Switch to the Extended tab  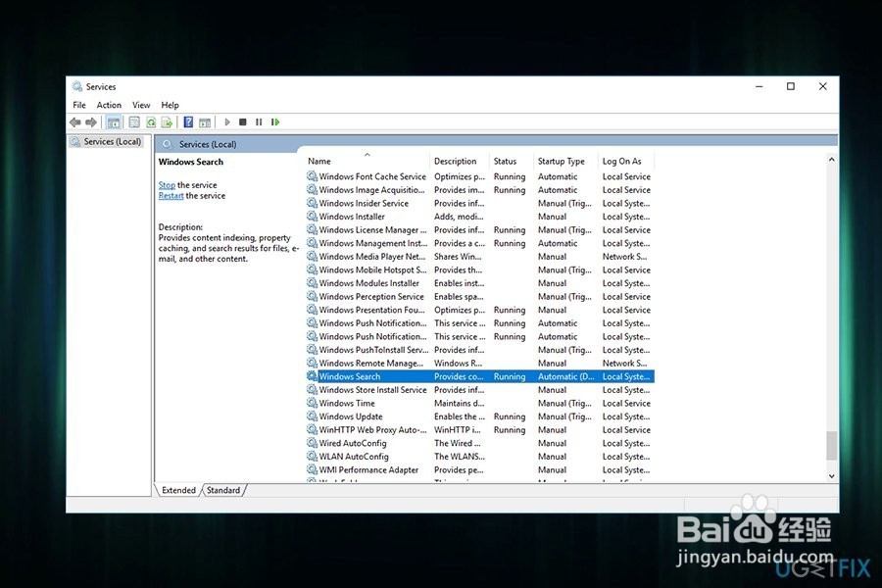[178, 490]
